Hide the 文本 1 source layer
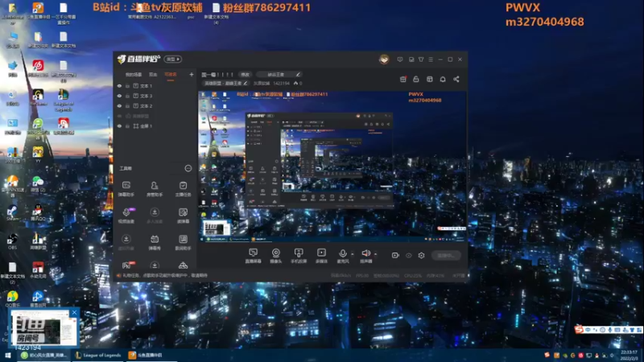Image resolution: width=644 pixels, height=362 pixels. [x=119, y=86]
